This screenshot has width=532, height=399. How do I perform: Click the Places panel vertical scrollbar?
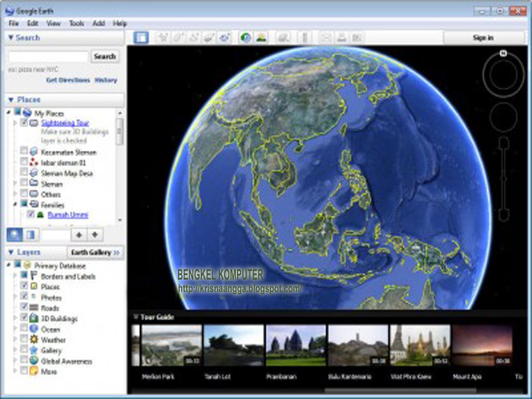pos(120,131)
